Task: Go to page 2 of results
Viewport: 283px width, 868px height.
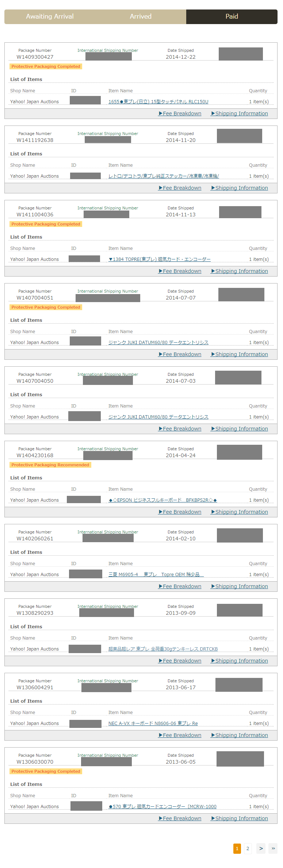Action: (x=248, y=848)
